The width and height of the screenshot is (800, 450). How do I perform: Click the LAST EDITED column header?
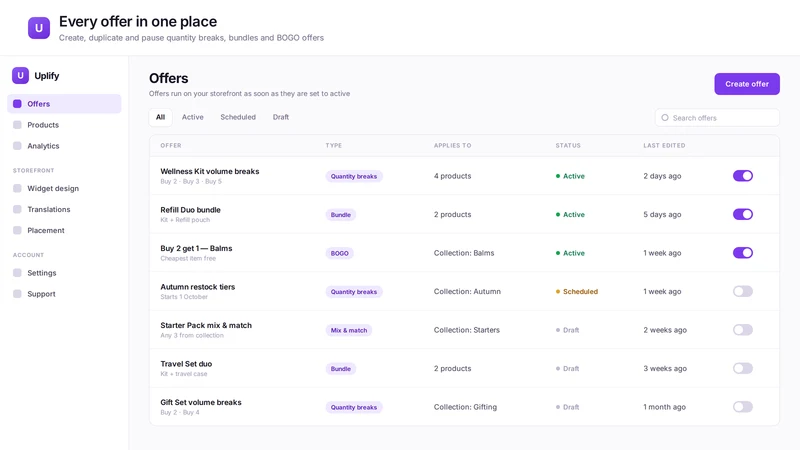pos(664,145)
